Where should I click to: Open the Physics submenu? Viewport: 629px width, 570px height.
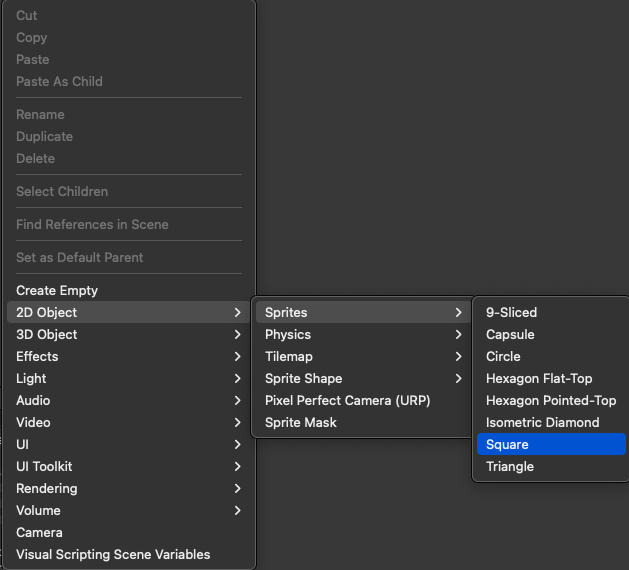pos(363,335)
